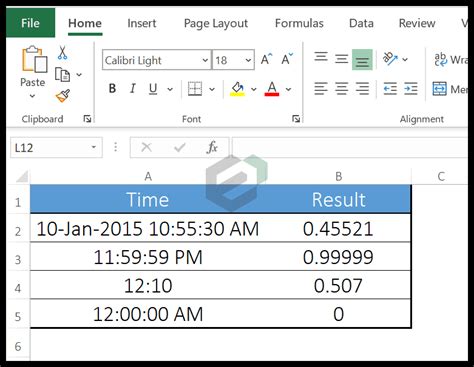Toggle italic formatting
The image size is (474, 367).
point(132,89)
